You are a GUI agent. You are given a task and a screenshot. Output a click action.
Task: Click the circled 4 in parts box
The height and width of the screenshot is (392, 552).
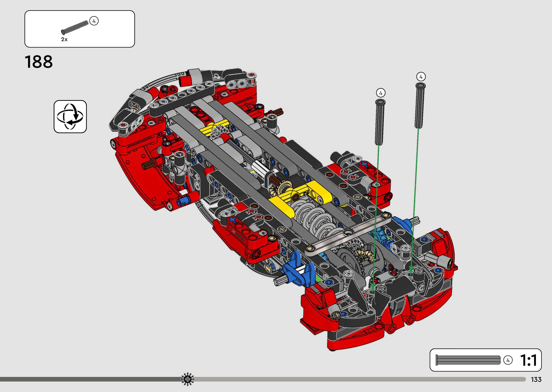pyautogui.click(x=94, y=21)
